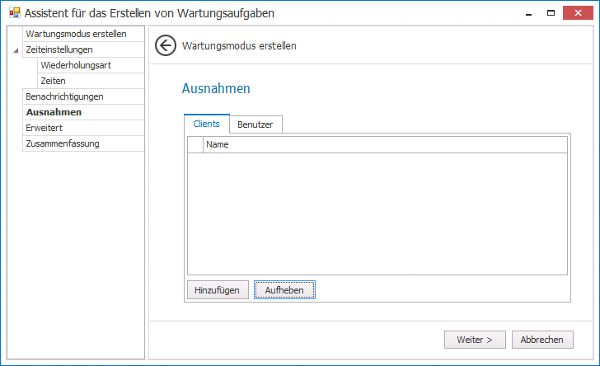Screen dimensions: 600x366
Task: Switch to the Benutzer tab
Action: pyautogui.click(x=255, y=124)
